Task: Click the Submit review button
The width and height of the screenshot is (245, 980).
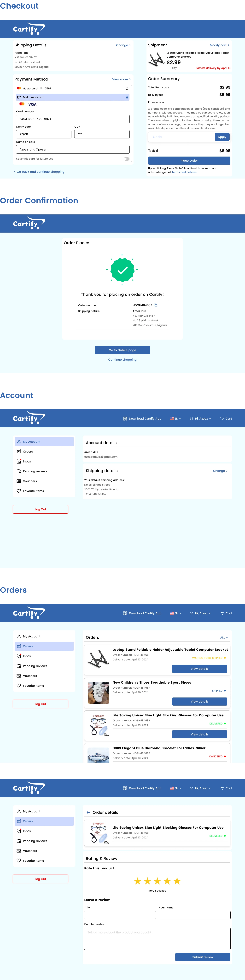Action: coord(203,957)
